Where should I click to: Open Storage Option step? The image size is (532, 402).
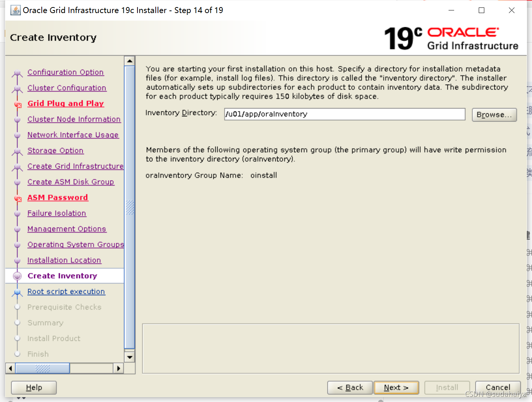[56, 150]
